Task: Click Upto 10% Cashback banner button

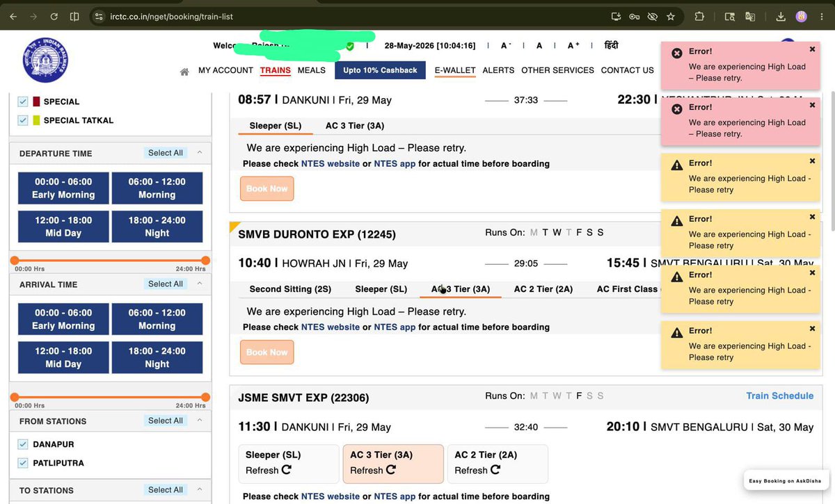Action: click(380, 70)
